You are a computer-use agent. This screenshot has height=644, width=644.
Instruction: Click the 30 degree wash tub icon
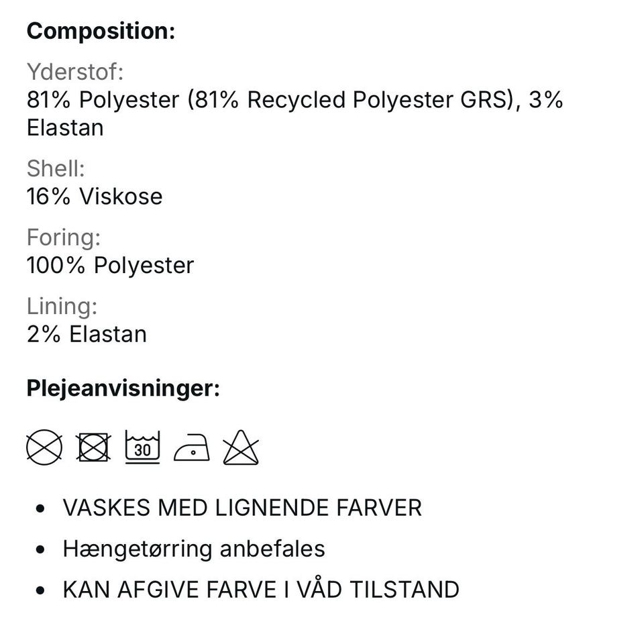[143, 447]
